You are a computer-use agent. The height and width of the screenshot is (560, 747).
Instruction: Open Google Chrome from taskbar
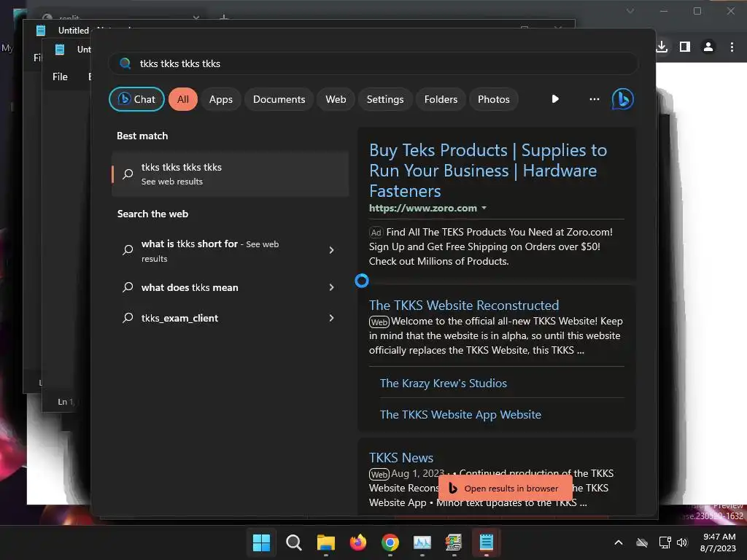pyautogui.click(x=390, y=542)
